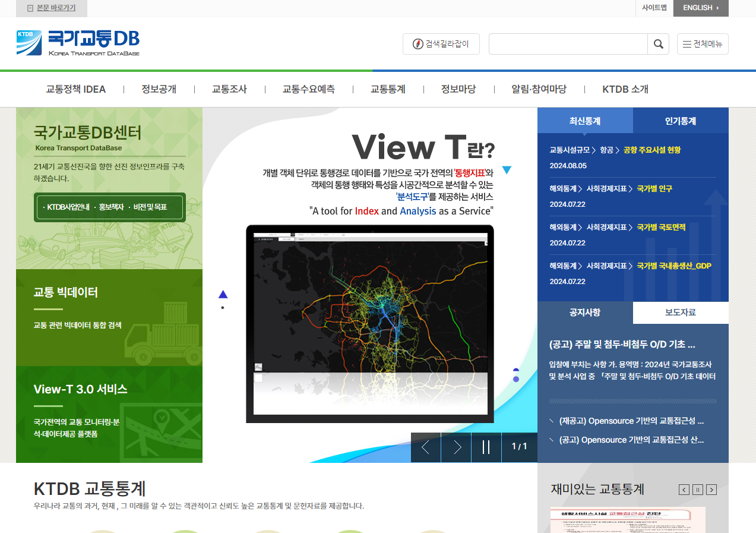Click the KTDB 교통통계 heading

[90, 488]
